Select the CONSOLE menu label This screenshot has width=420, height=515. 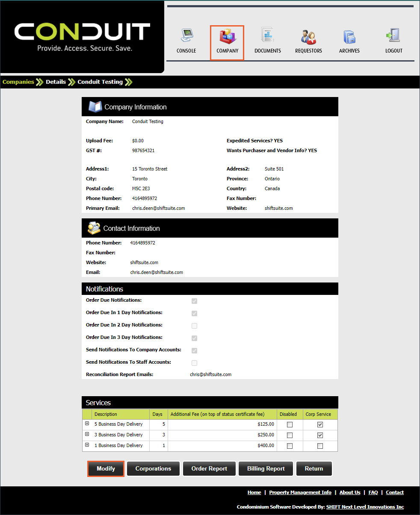coord(186,51)
